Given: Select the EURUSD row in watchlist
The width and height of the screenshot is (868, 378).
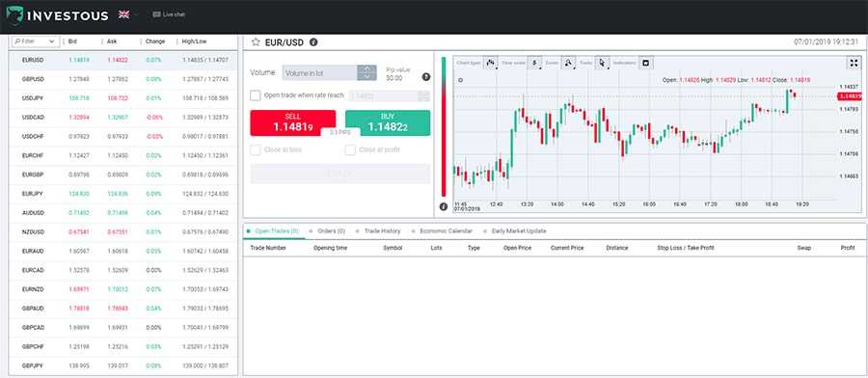Looking at the screenshot, I should pyautogui.click(x=123, y=60).
